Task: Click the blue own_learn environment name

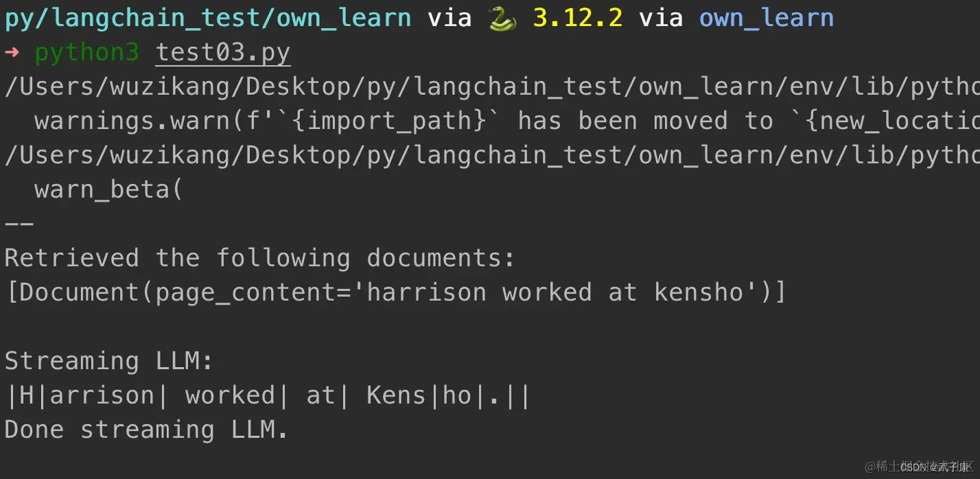Action: click(x=766, y=19)
